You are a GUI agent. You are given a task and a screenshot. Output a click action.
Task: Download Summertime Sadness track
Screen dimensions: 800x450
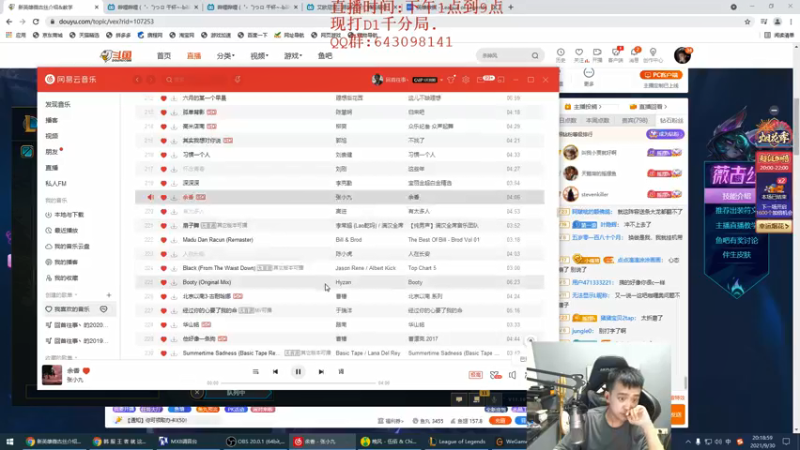click(174, 353)
